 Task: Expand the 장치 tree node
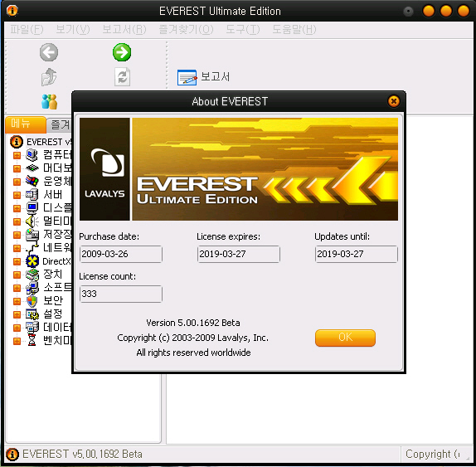pos(17,275)
